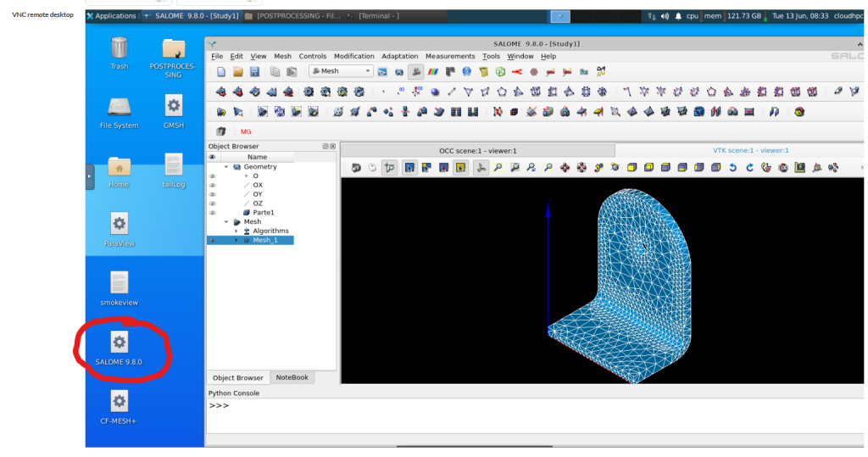This screenshot has height=457, width=868.
Task: Add a Ball element with sphere icon
Action: [x=435, y=92]
